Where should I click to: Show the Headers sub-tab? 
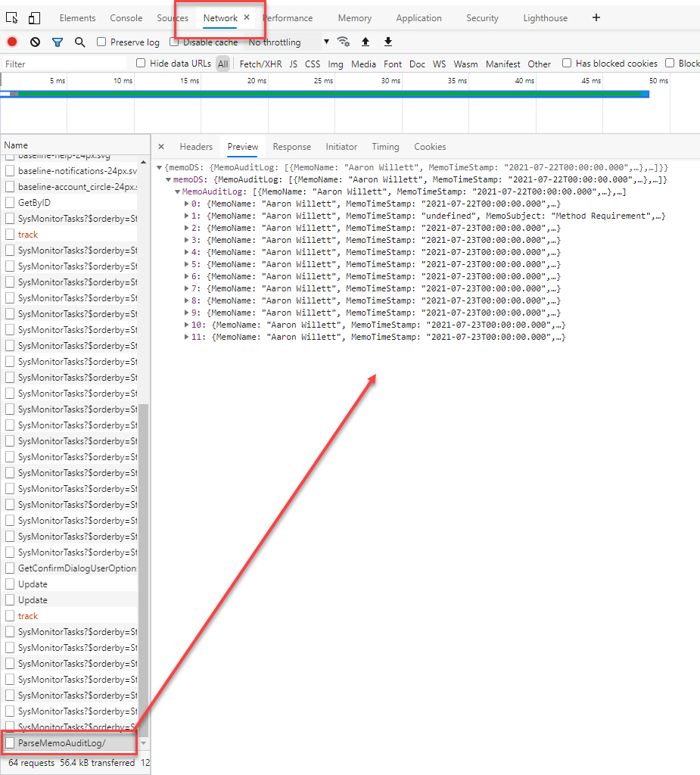tap(196, 147)
